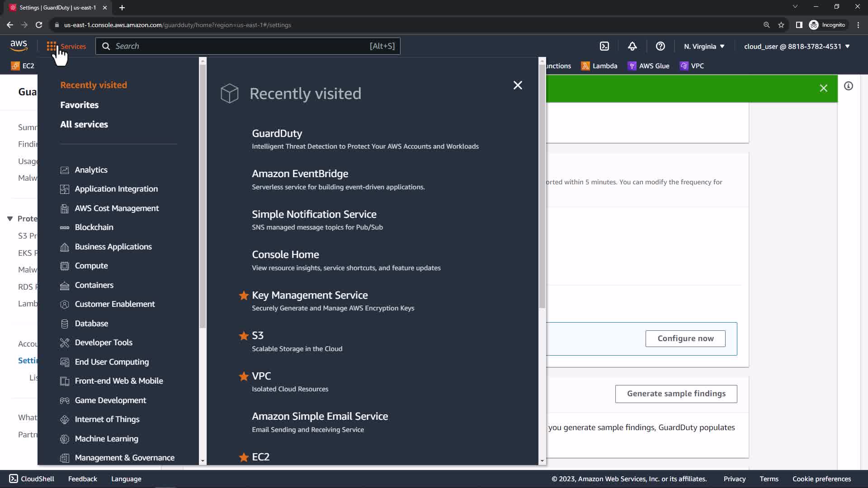Click the Services grid icon

(x=52, y=46)
